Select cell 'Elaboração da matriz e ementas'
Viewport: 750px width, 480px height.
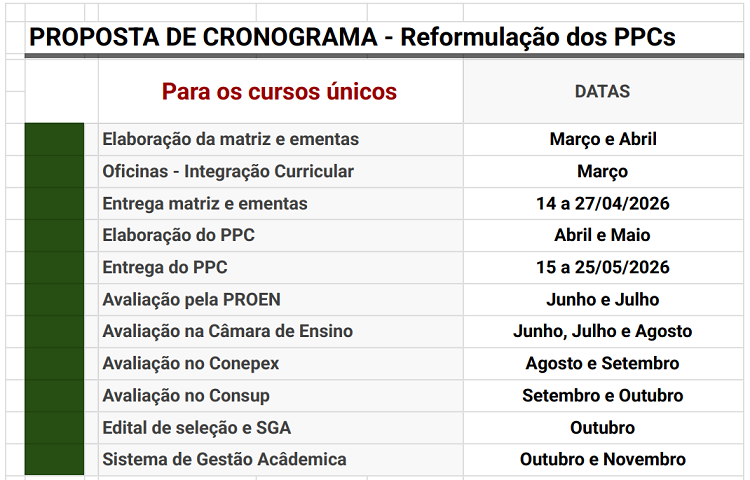click(x=230, y=140)
